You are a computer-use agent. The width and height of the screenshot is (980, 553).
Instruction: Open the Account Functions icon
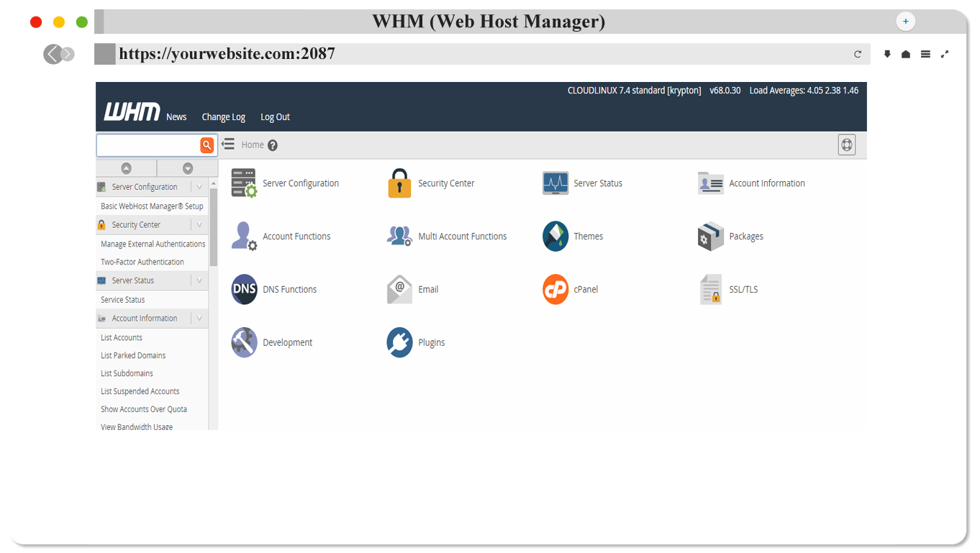point(244,237)
